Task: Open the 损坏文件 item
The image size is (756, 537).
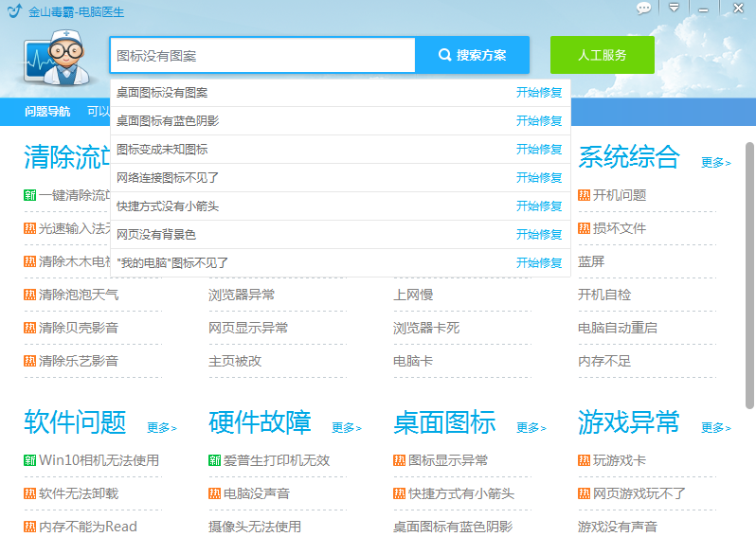Action: [620, 228]
